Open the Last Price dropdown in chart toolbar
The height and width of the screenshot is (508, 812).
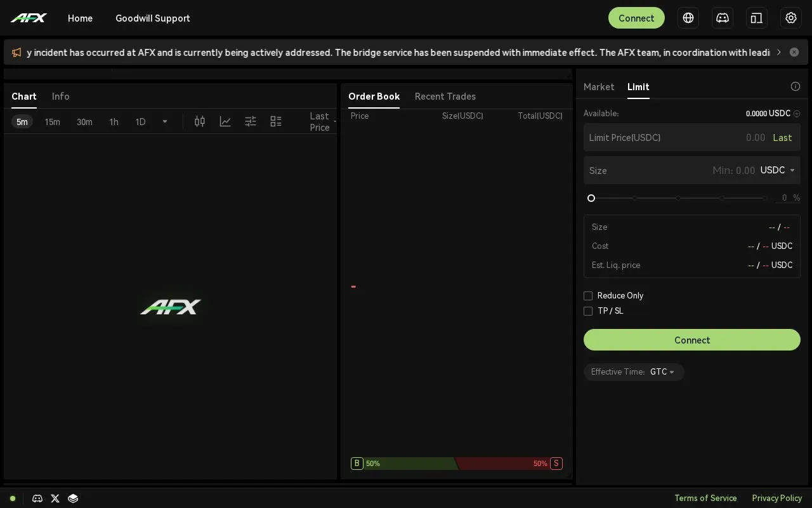pos(322,122)
